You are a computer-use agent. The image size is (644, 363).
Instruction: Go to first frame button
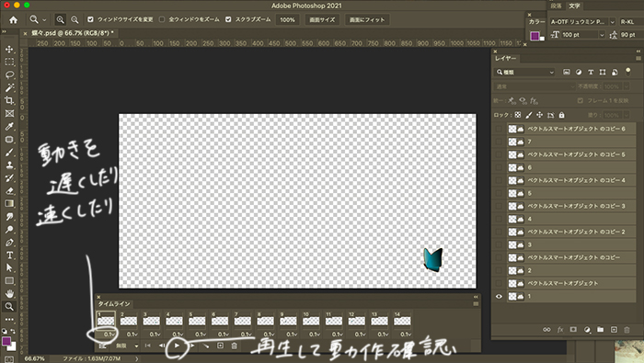[148, 346]
